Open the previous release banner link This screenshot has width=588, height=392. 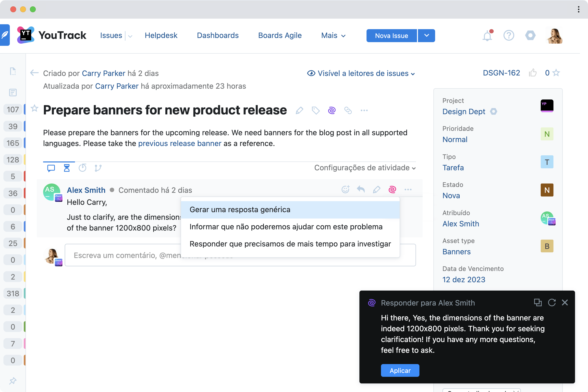(x=180, y=144)
